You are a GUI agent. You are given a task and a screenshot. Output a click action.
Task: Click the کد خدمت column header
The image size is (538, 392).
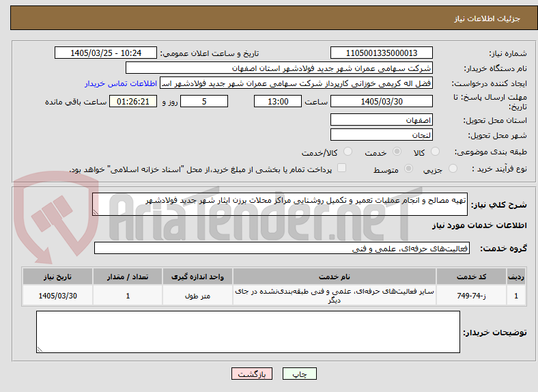[472, 277]
